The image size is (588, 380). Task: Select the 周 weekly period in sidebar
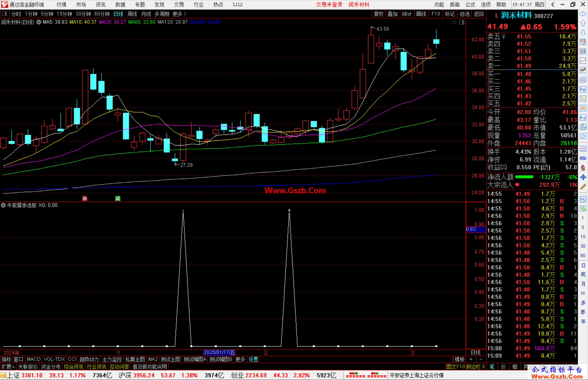(x=583, y=275)
